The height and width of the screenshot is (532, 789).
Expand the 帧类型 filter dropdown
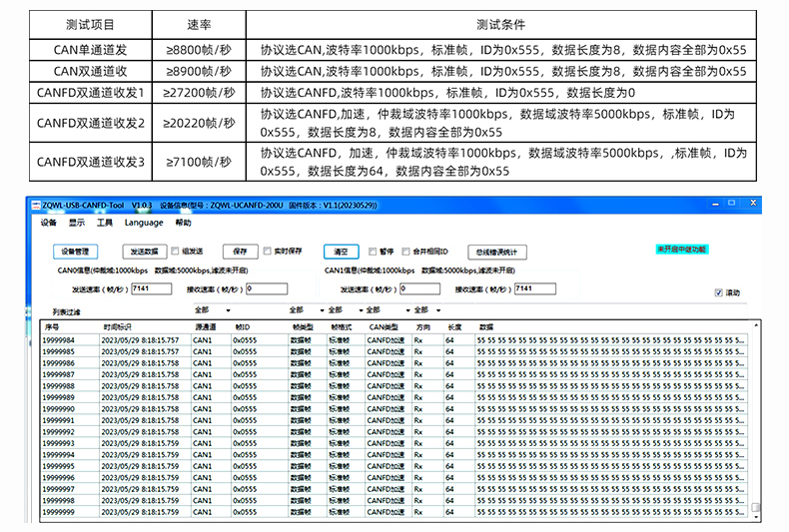305,310
